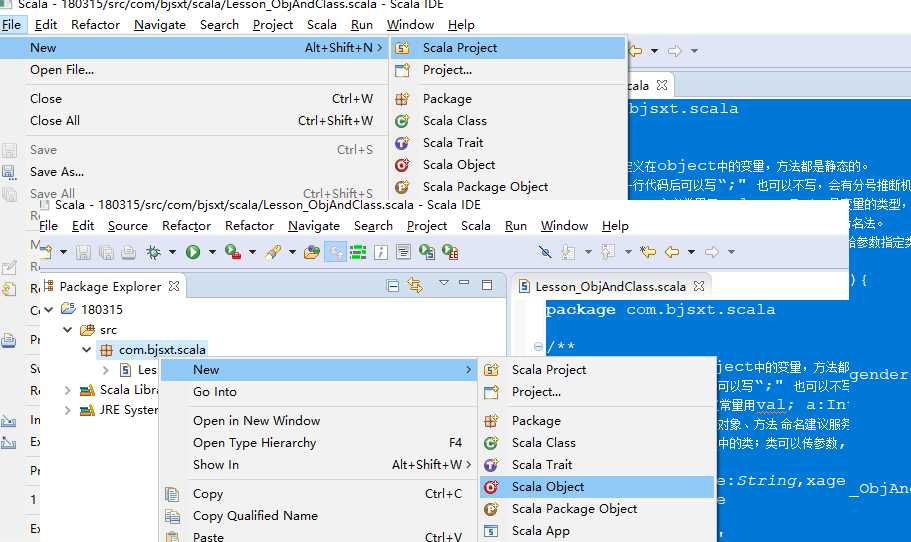This screenshot has width=911, height=542.
Task: Click Link with Editor icon in Package Explorer
Action: coord(415,285)
